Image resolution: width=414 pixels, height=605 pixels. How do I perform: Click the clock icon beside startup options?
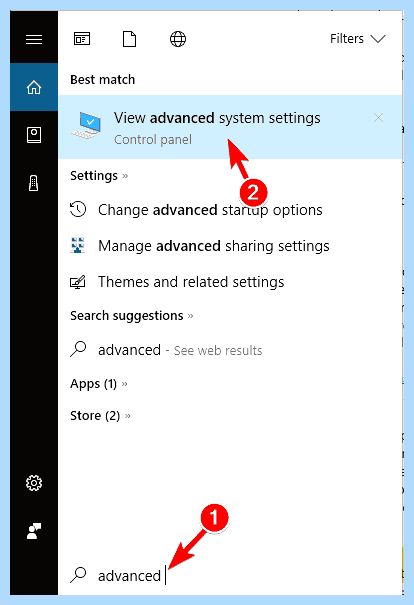coord(78,210)
